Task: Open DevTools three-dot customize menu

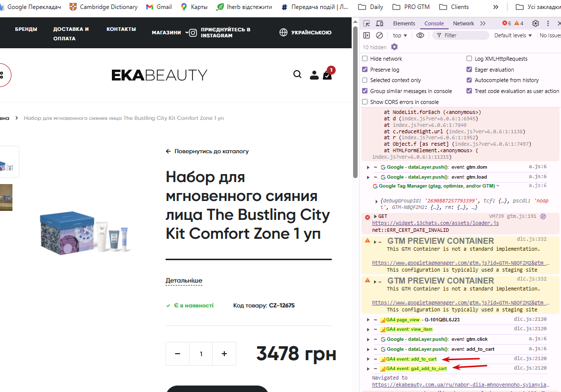Action: 548,23
